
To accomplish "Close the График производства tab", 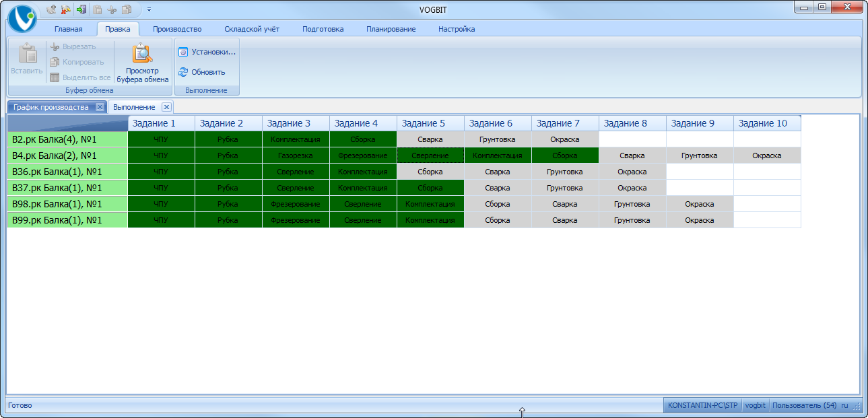I will tap(100, 107).
